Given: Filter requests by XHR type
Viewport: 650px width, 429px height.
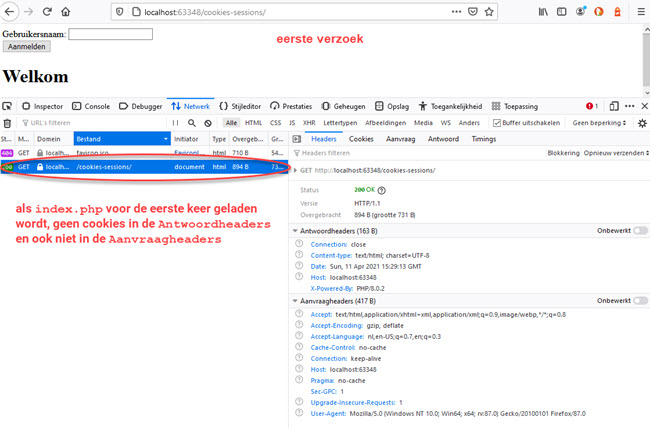Looking at the screenshot, I should coord(308,122).
